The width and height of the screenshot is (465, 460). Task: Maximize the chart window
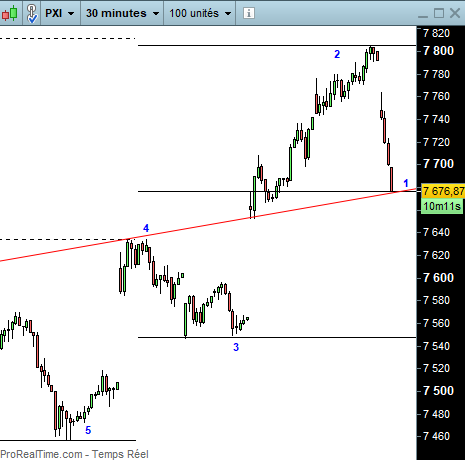tap(439, 13)
